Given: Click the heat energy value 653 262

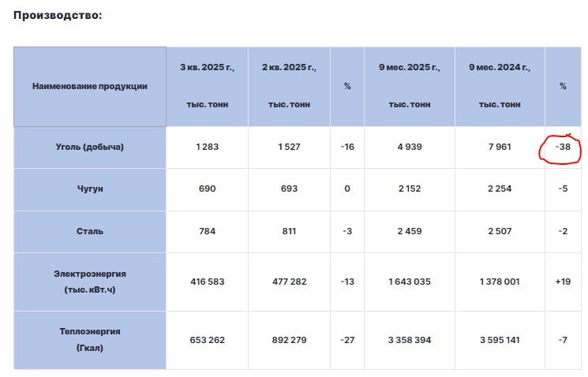Looking at the screenshot, I should point(207,340).
